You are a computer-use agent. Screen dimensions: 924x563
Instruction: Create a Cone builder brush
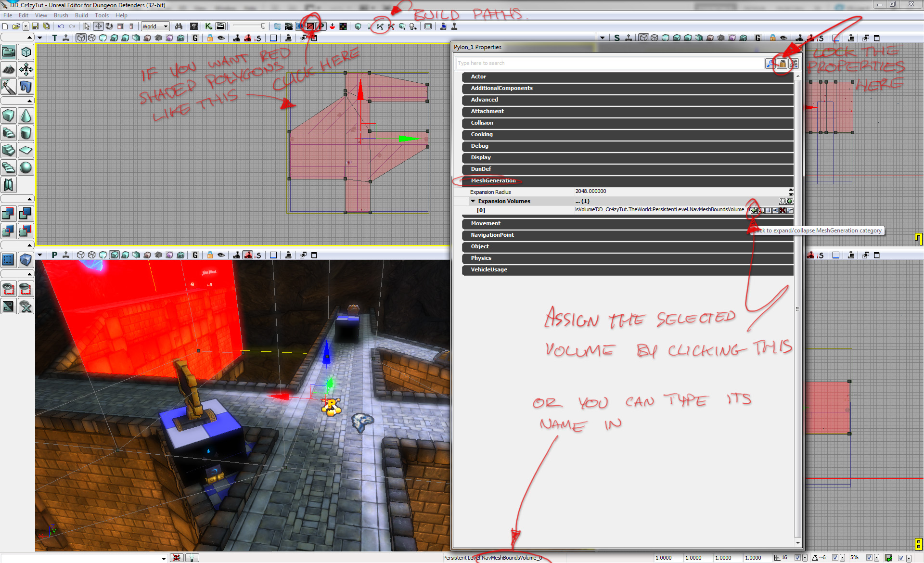tap(26, 115)
